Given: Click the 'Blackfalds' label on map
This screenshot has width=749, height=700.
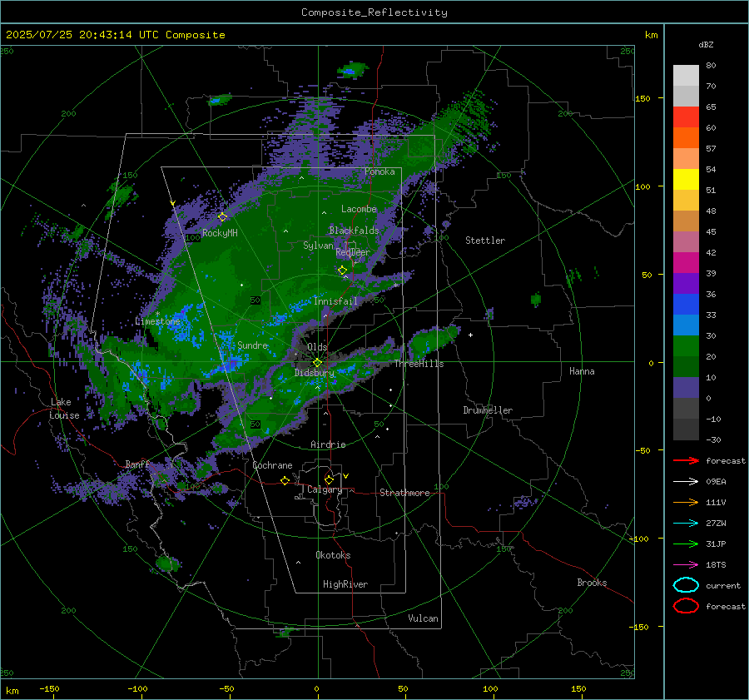Looking at the screenshot, I should coord(354,231).
